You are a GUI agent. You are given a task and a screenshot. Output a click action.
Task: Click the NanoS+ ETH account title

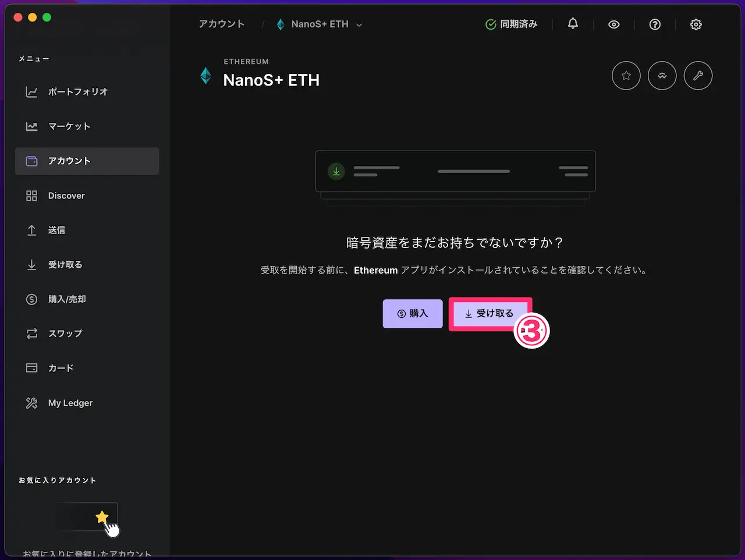pyautogui.click(x=271, y=80)
